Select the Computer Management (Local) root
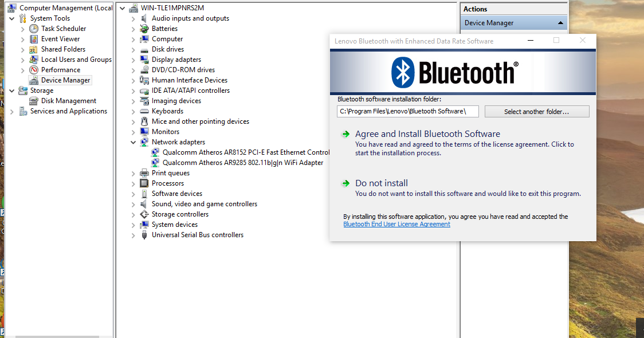Image resolution: width=644 pixels, height=338 pixels. 66,8
